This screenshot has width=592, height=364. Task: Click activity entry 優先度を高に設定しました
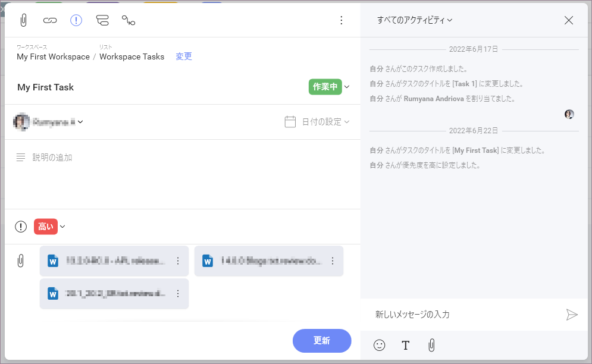click(x=425, y=165)
